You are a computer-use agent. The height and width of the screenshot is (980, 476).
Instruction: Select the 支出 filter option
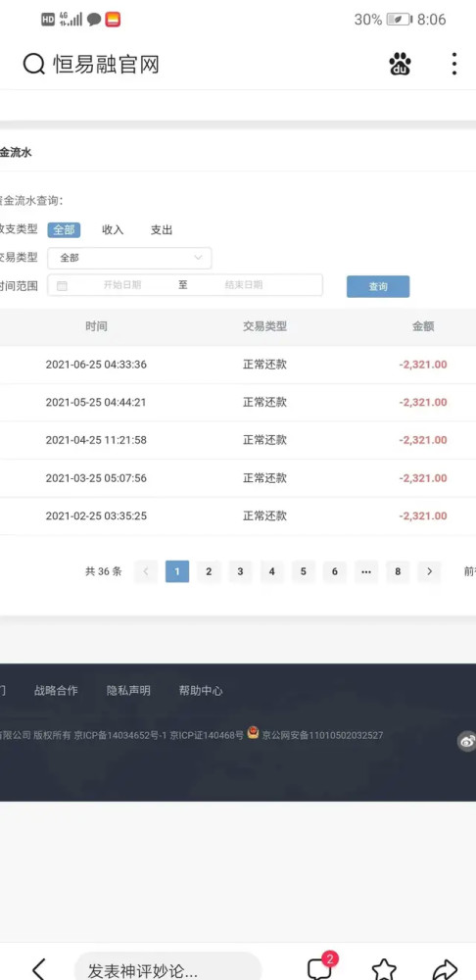(x=162, y=230)
